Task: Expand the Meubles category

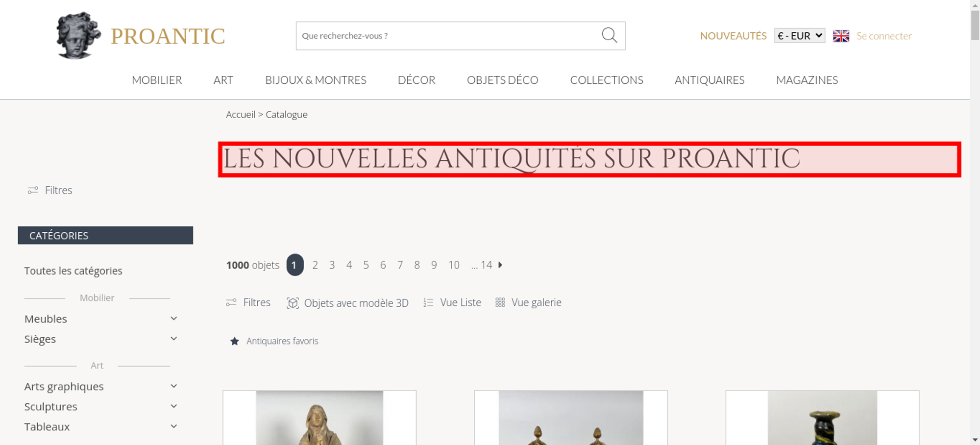Action: point(173,319)
